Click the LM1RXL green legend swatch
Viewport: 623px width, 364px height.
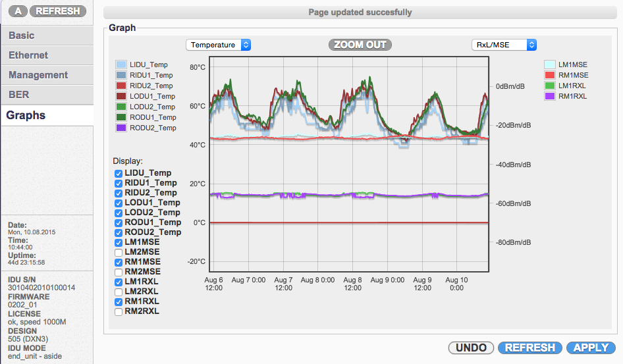[x=550, y=86]
